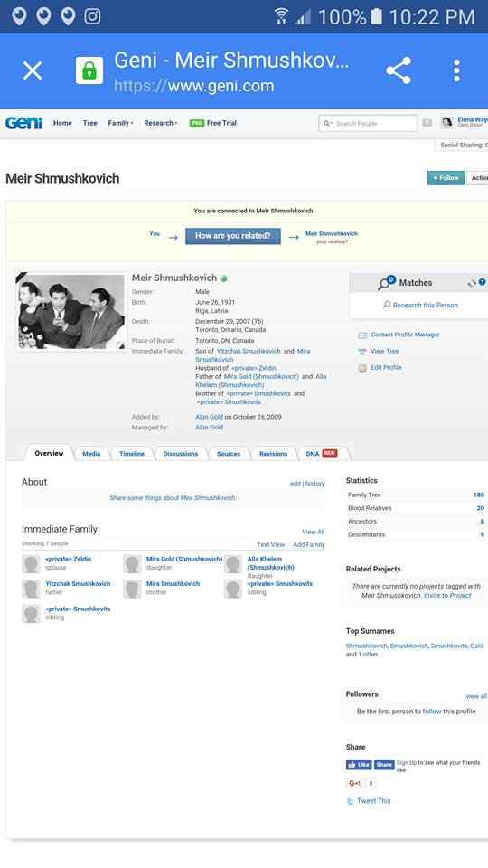Click the Google +1 button
The width and height of the screenshot is (488, 868).
pyautogui.click(x=354, y=783)
